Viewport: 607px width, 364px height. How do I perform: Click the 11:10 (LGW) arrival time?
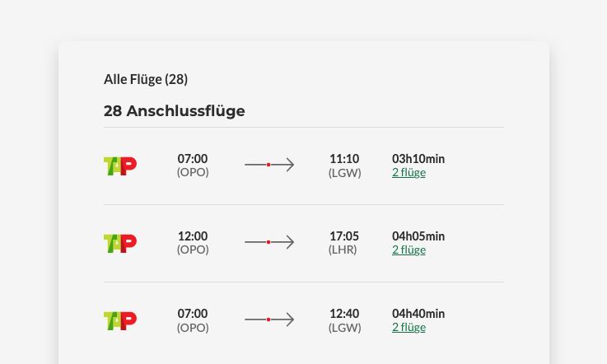point(344,158)
